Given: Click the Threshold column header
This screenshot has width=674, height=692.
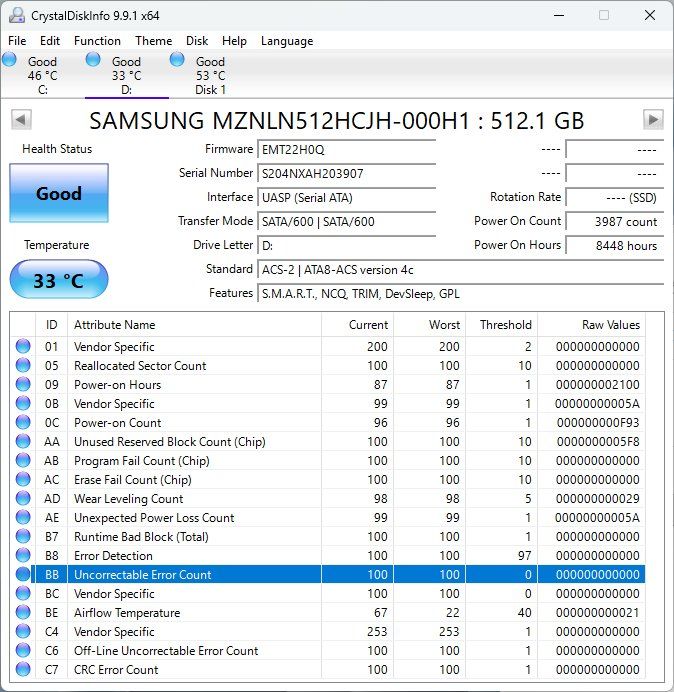Looking at the screenshot, I should click(502, 325).
